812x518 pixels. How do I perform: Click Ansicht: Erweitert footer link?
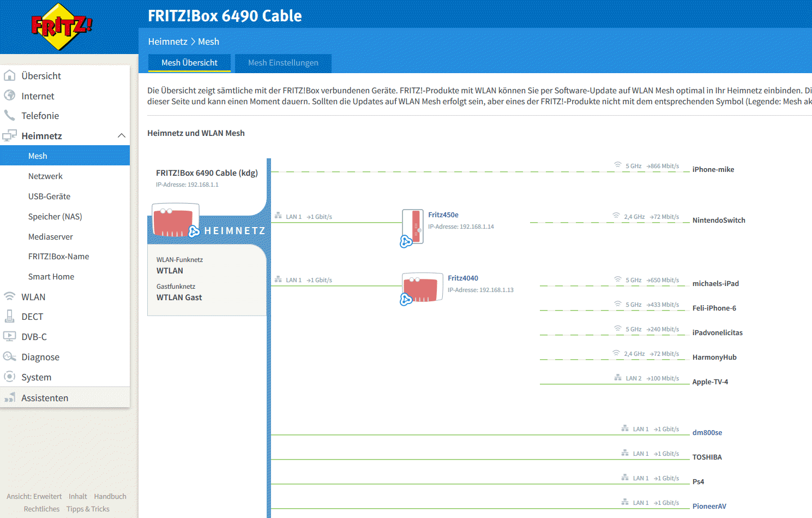(x=34, y=496)
